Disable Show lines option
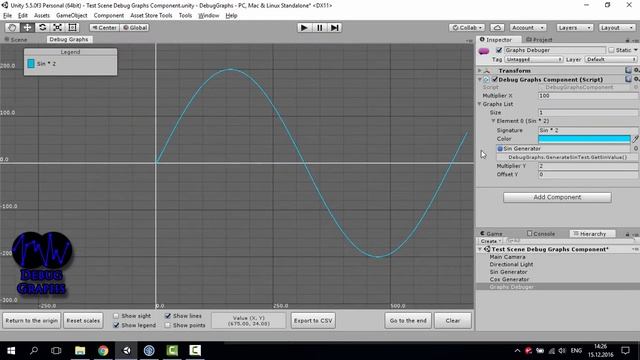 coord(168,316)
